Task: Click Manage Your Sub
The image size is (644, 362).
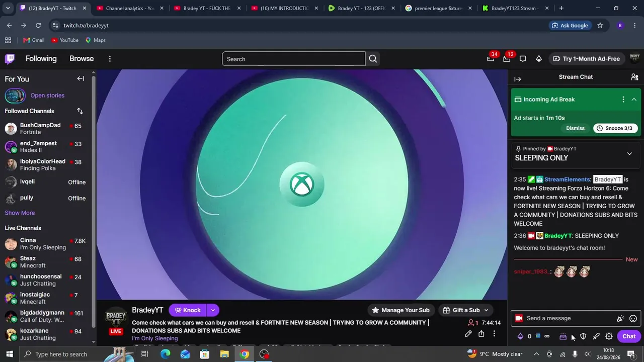Action: point(401,310)
